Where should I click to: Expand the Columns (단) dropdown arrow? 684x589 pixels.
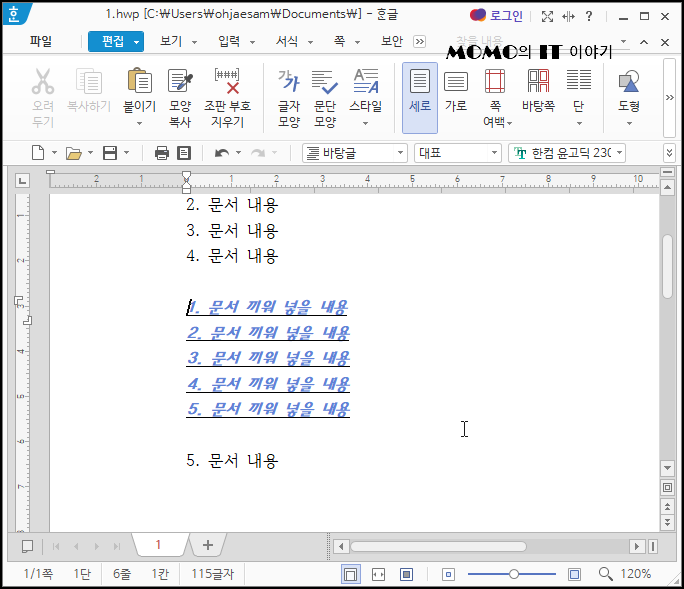pos(579,123)
